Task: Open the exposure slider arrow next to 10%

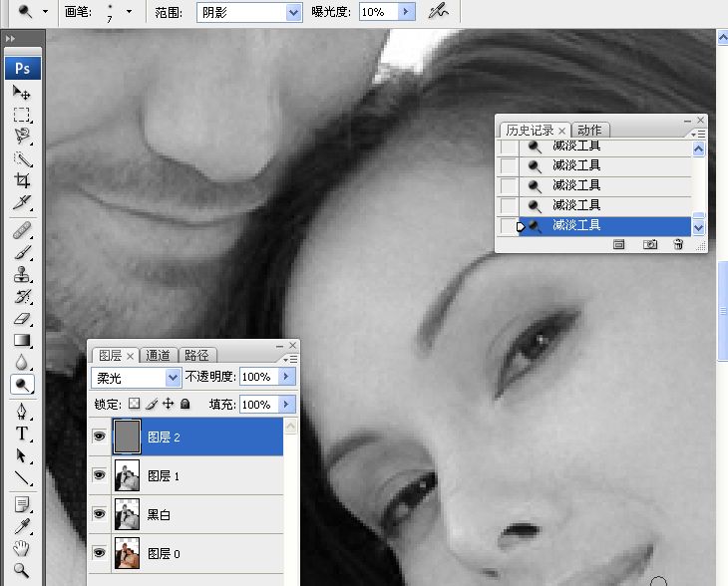Action: tap(406, 12)
